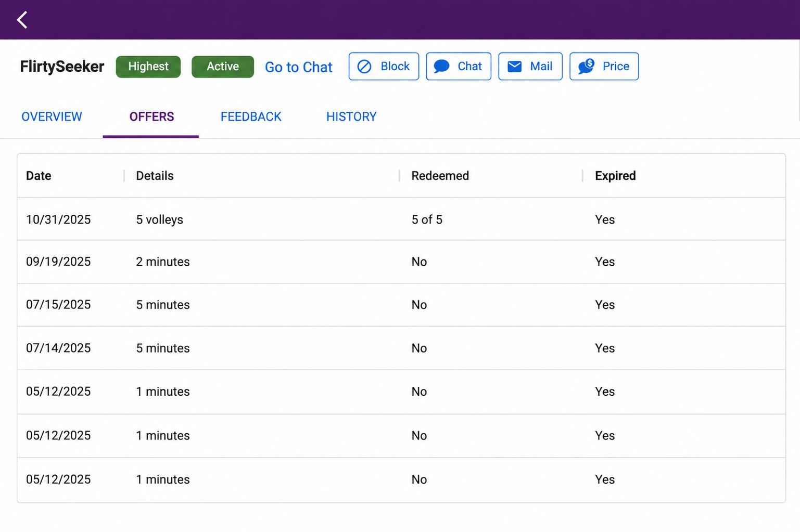Follow the Go to Chat link
This screenshot has width=800, height=532.
click(299, 67)
